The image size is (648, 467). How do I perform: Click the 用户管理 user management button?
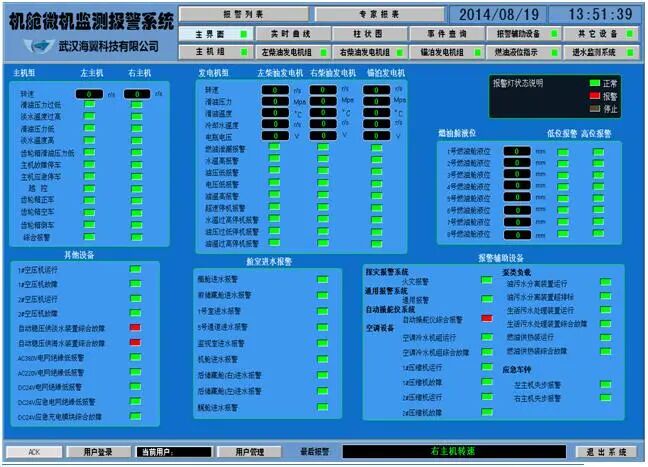pos(250,452)
